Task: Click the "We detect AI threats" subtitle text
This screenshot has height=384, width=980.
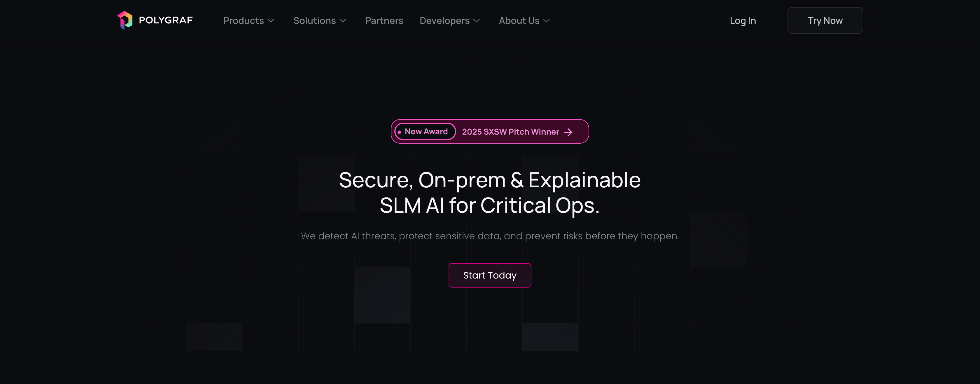Action: pos(490,236)
